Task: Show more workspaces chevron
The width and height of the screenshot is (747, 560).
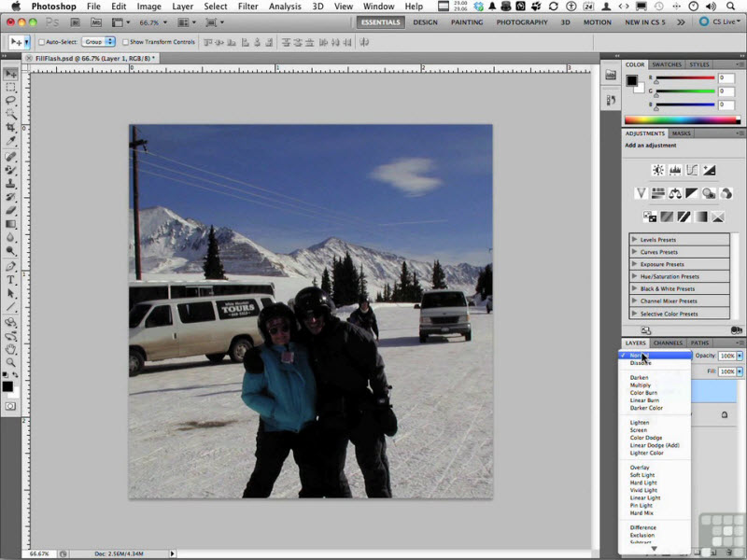Action: point(682,22)
